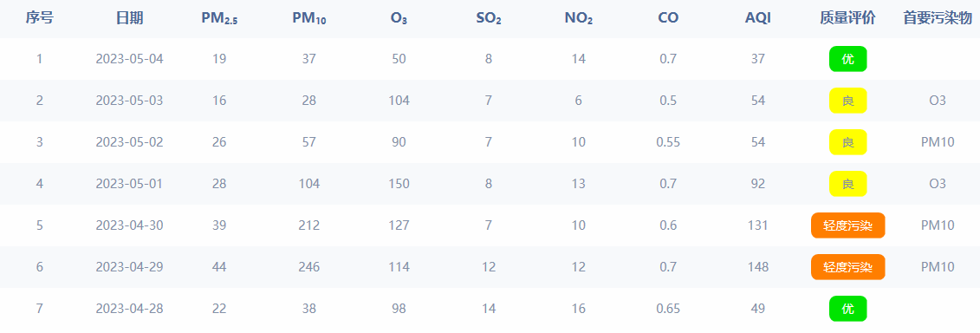The width and height of the screenshot is (980, 333).
Task: Select the O3 pollutant in row 4
Action: tap(938, 184)
